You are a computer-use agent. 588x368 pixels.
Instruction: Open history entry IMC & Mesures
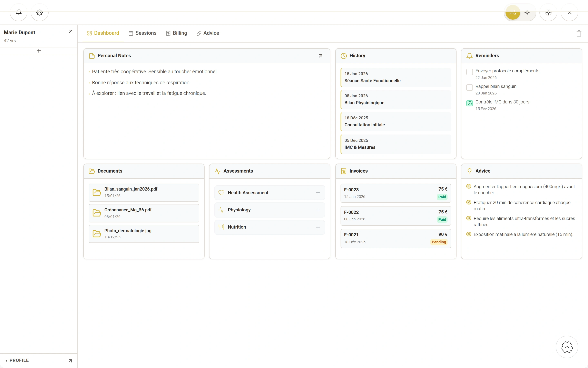click(396, 144)
